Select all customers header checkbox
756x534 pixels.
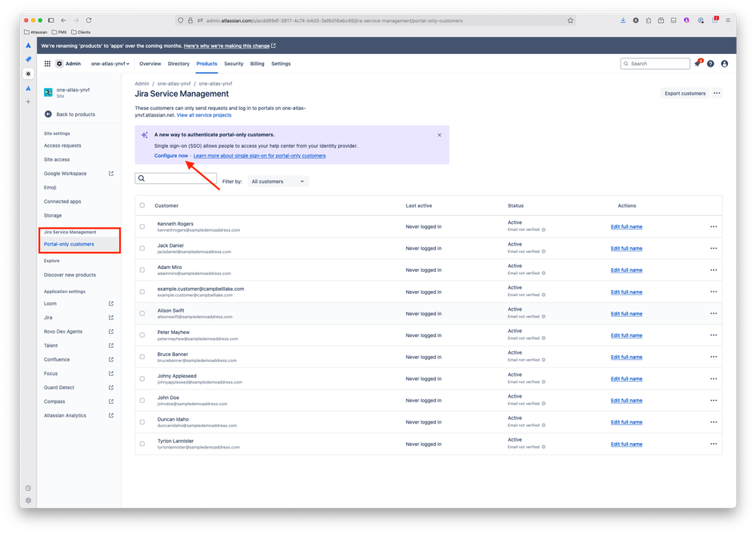[142, 205]
